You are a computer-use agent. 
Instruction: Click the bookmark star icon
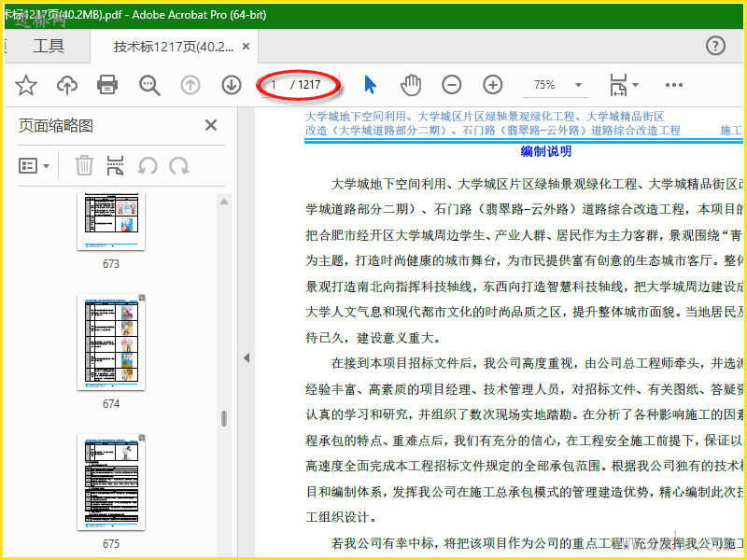click(x=26, y=85)
